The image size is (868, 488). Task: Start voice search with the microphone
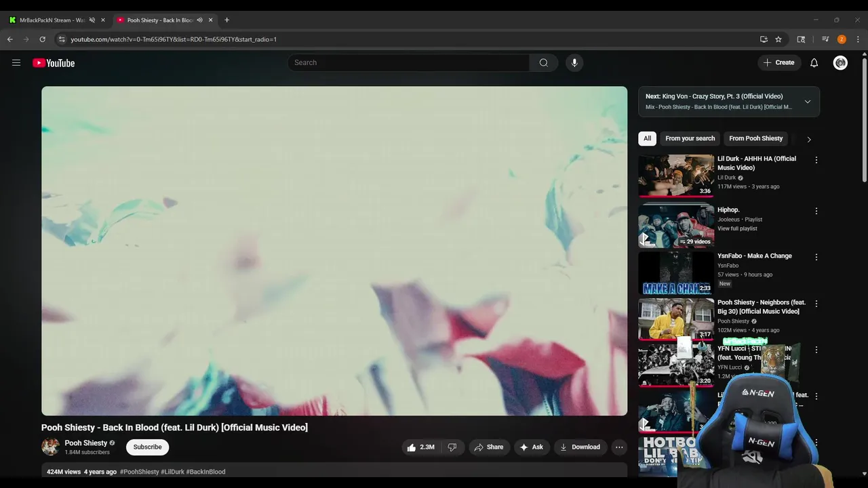[574, 63]
